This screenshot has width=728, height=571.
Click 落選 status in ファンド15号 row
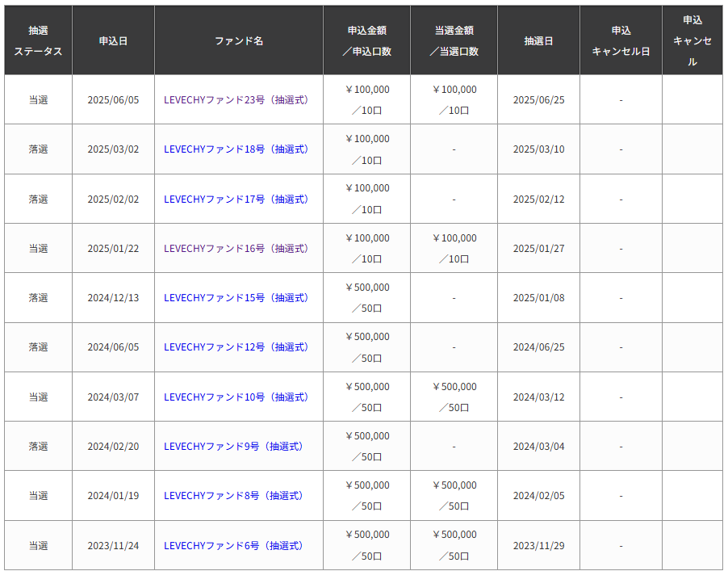click(x=38, y=297)
